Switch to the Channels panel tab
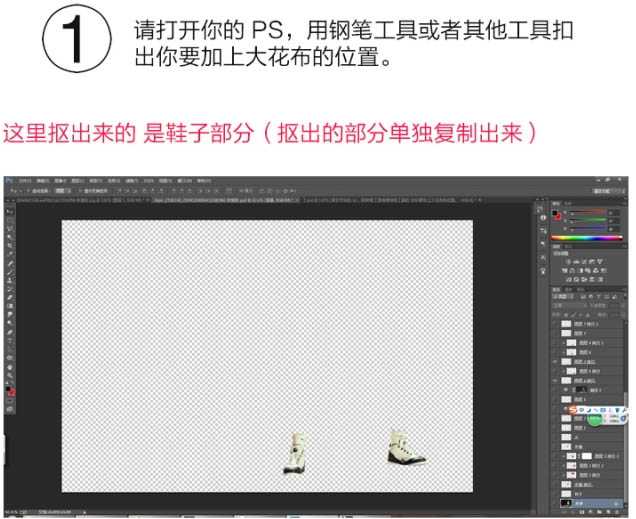The height and width of the screenshot is (519, 636). [569, 290]
